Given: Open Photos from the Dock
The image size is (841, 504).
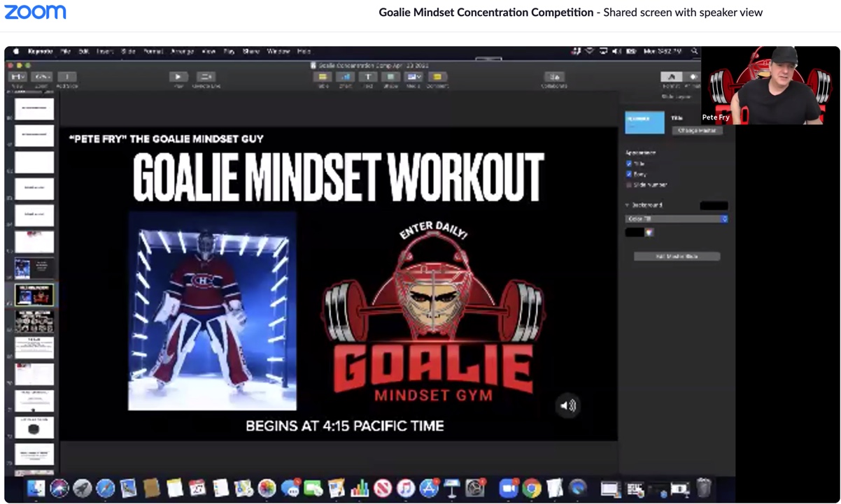Looking at the screenshot, I should [x=267, y=488].
